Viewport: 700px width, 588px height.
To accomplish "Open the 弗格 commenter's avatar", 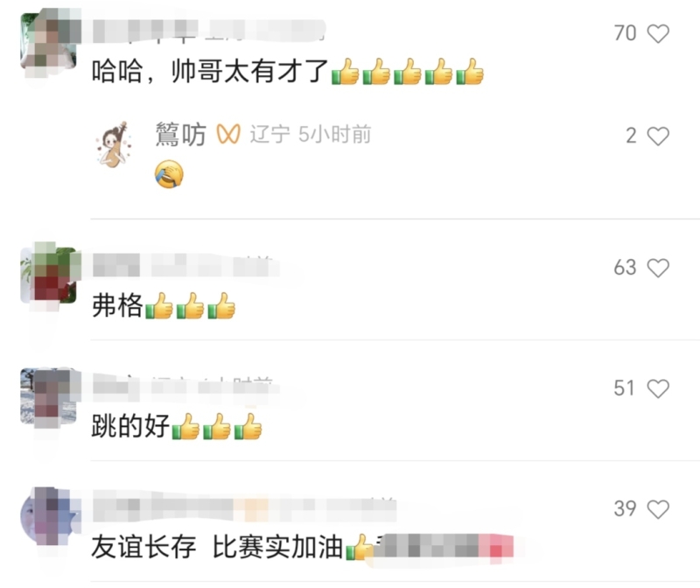I will pyautogui.click(x=48, y=276).
